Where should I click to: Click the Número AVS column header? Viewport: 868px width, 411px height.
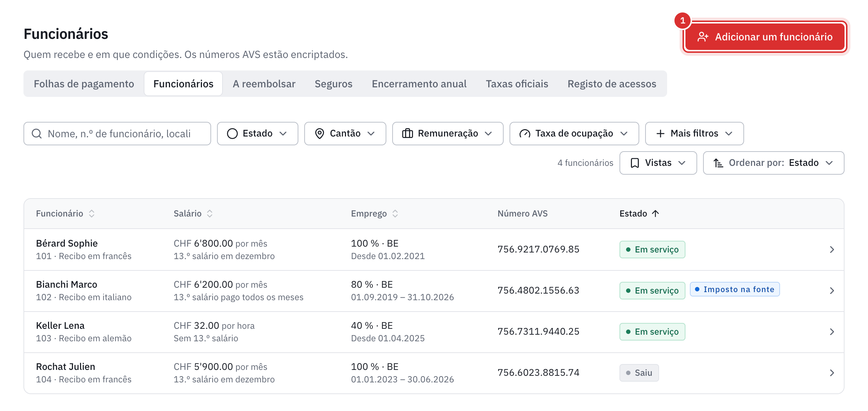[523, 214]
